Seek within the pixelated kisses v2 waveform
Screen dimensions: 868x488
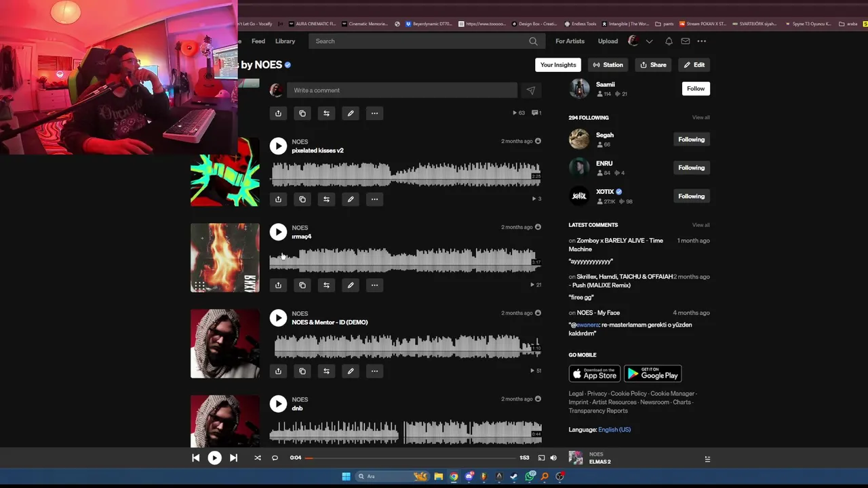click(406, 174)
